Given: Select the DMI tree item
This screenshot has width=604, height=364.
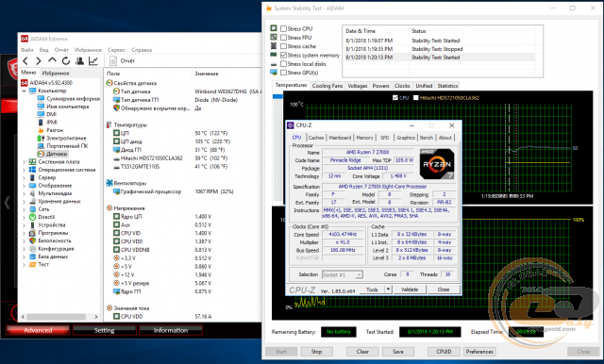Looking at the screenshot, I should pyautogui.click(x=52, y=114).
